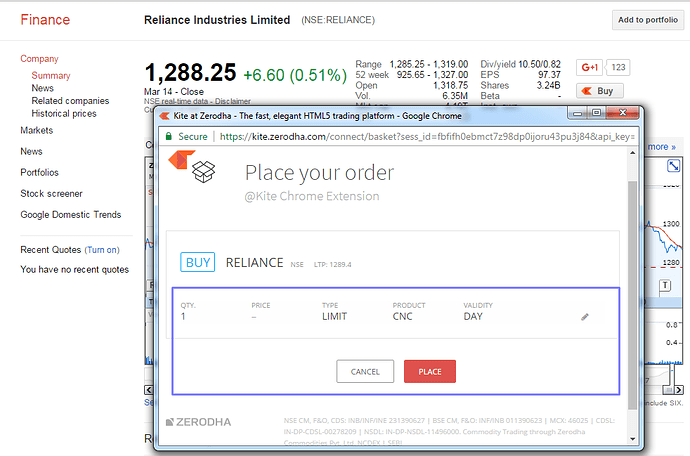Click the Reliance Industries Limited heading
Image resolution: width=690 pixels, height=456 pixels.
point(217,20)
